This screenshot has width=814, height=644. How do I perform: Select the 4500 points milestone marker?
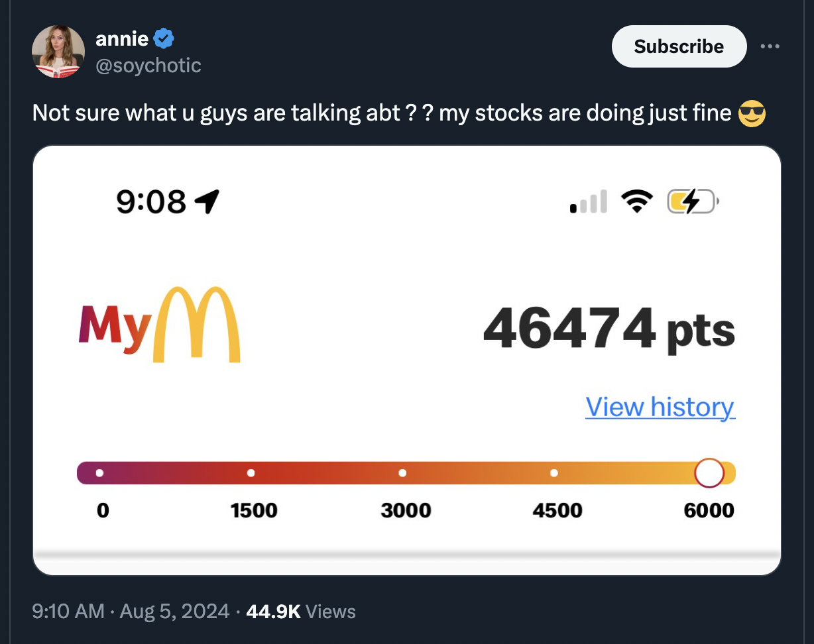coord(554,472)
